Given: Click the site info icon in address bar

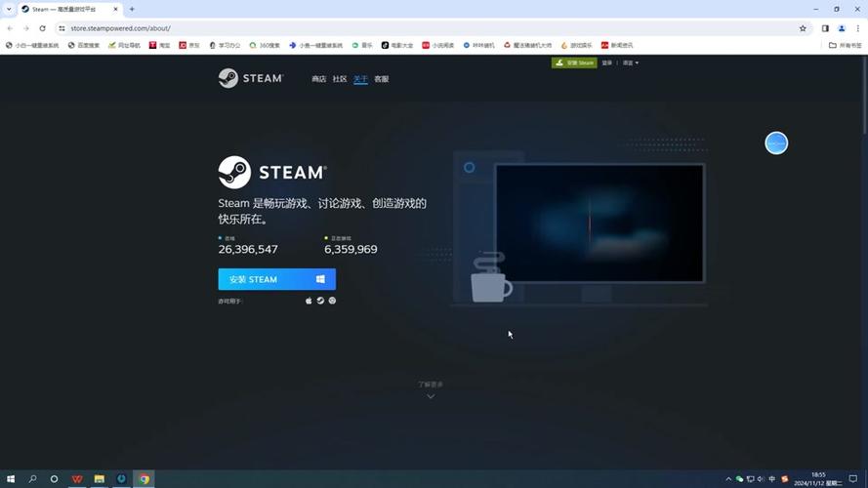Looking at the screenshot, I should (x=62, y=28).
